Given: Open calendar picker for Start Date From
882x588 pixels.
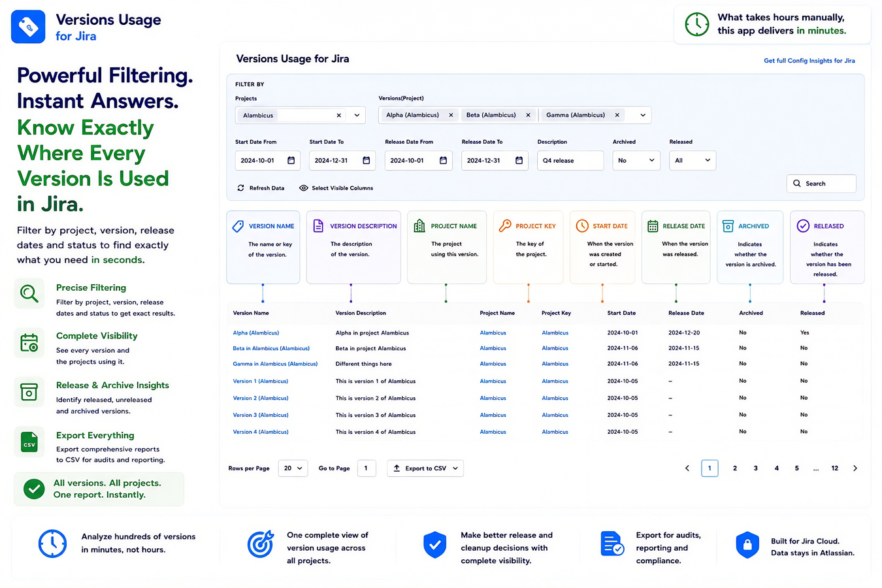Looking at the screenshot, I should coord(291,161).
